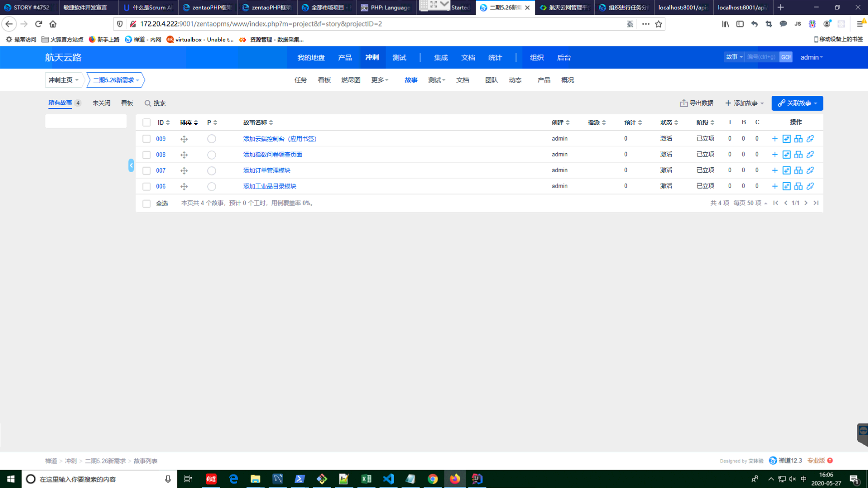Go to the first page of results

pyautogui.click(x=776, y=203)
